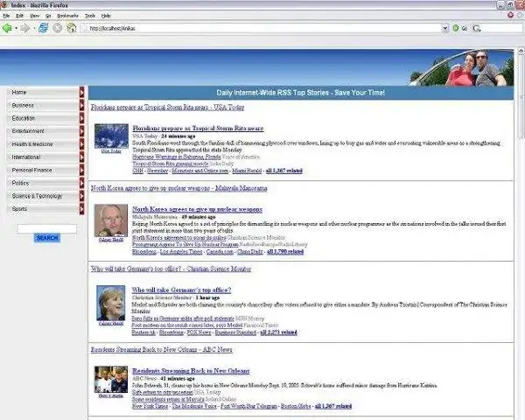This screenshot has height=420, width=525.
Task: Focus the address bar URL field
Action: 264,29
